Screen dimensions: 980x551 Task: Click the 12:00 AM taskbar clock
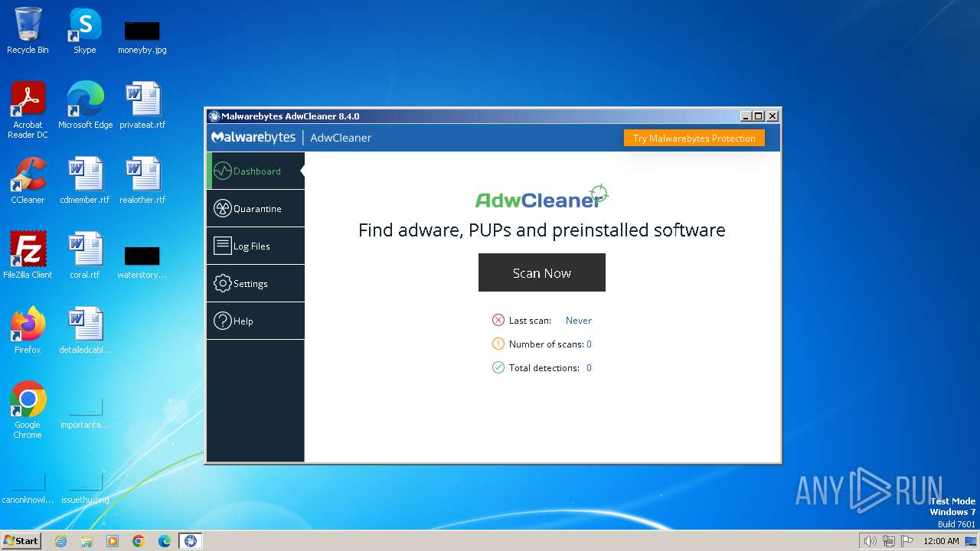[x=941, y=541]
